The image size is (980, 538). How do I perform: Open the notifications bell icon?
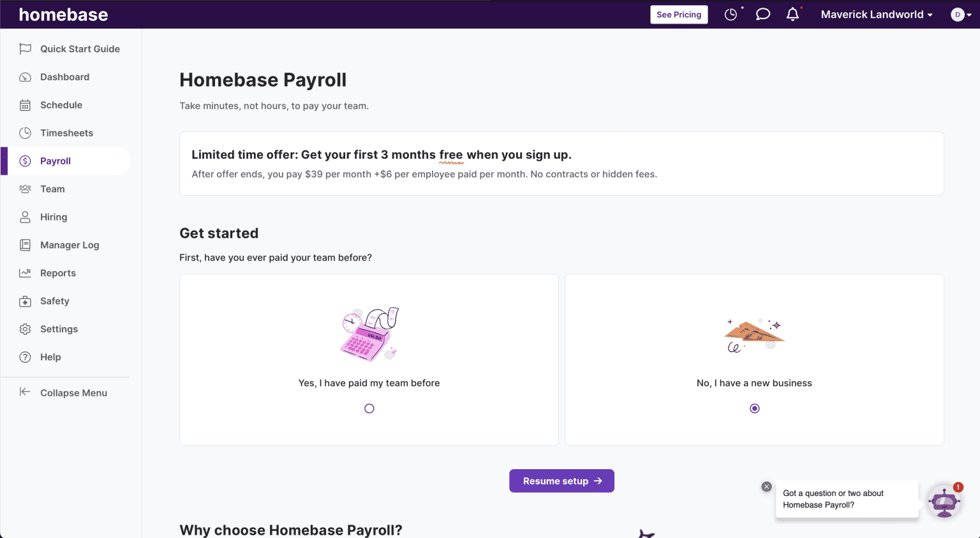(x=792, y=13)
